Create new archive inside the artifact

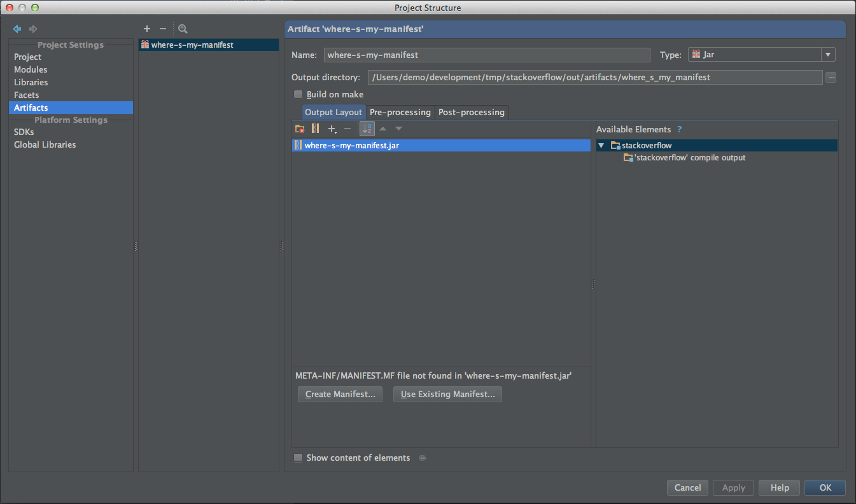pos(315,128)
